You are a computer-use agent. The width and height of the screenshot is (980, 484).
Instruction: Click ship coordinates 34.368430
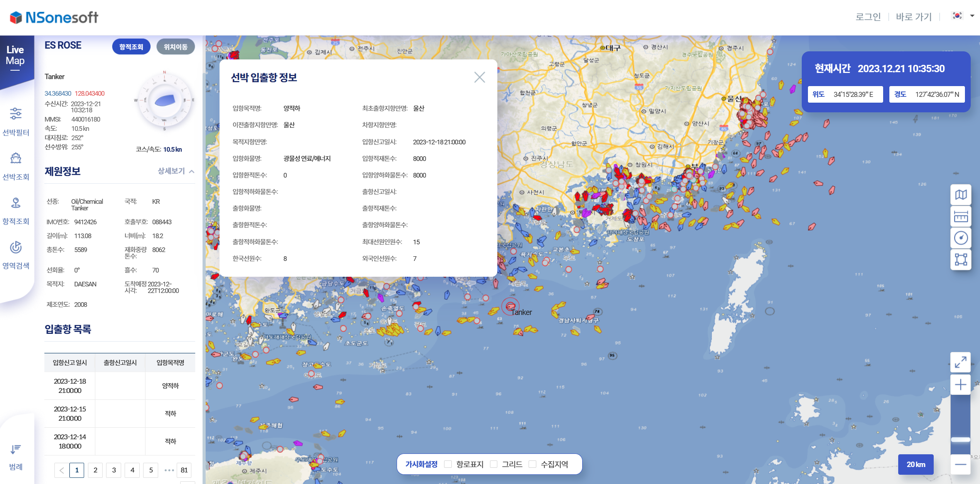click(x=58, y=93)
